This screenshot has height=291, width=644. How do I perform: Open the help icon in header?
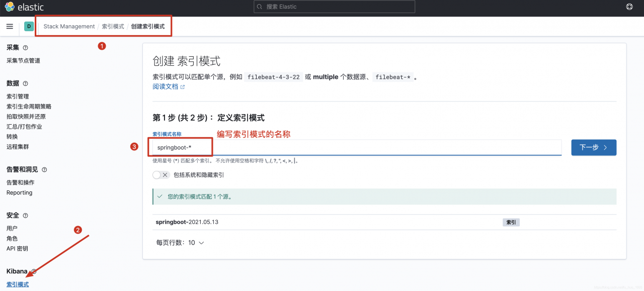(629, 7)
